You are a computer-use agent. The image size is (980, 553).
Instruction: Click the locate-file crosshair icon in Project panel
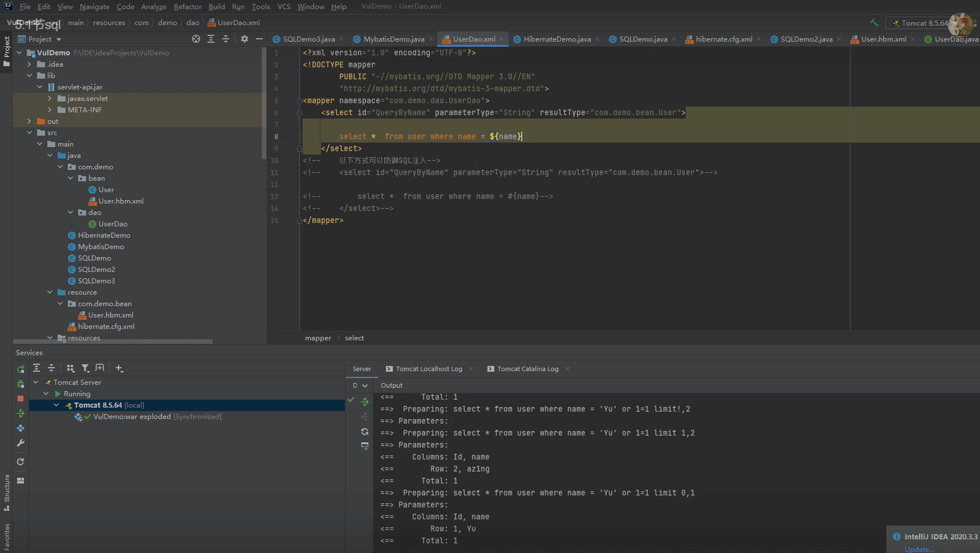pos(196,39)
